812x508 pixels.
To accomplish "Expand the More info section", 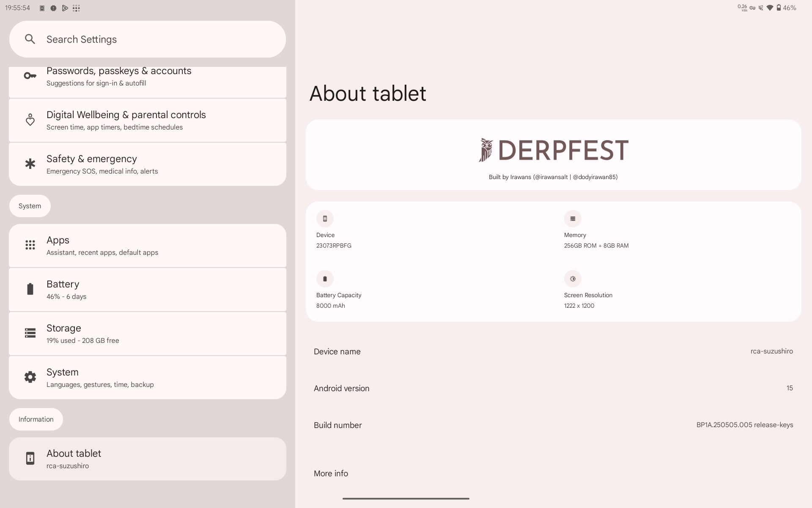I will click(x=331, y=473).
